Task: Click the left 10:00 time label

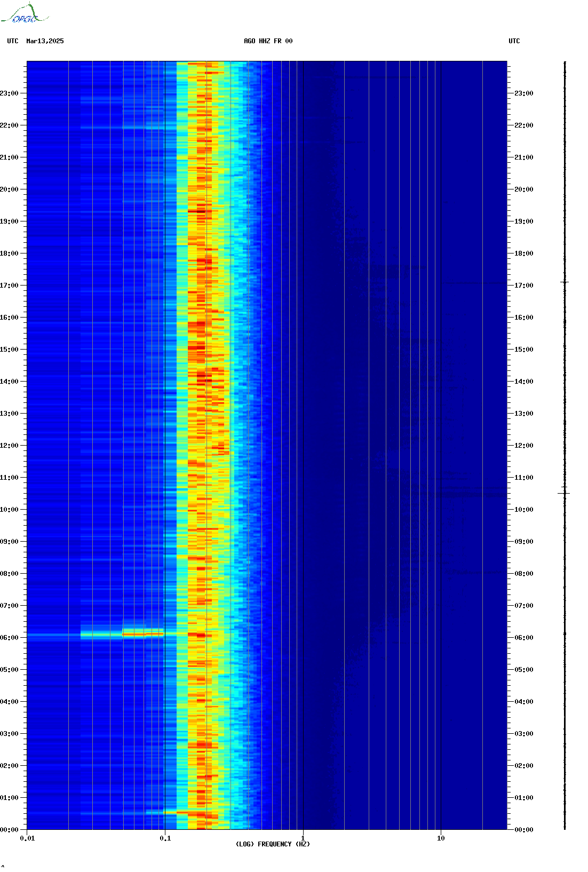Action: (9, 510)
